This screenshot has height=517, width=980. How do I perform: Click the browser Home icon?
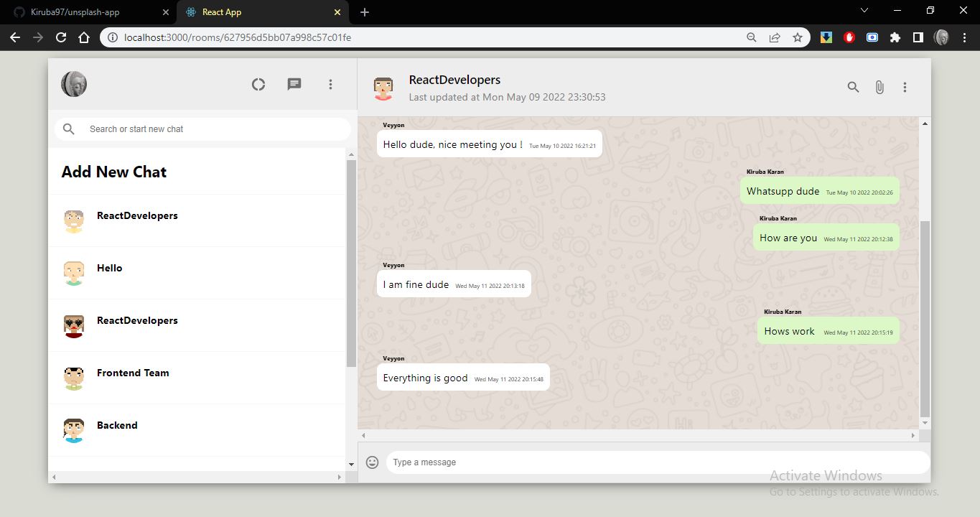[83, 37]
